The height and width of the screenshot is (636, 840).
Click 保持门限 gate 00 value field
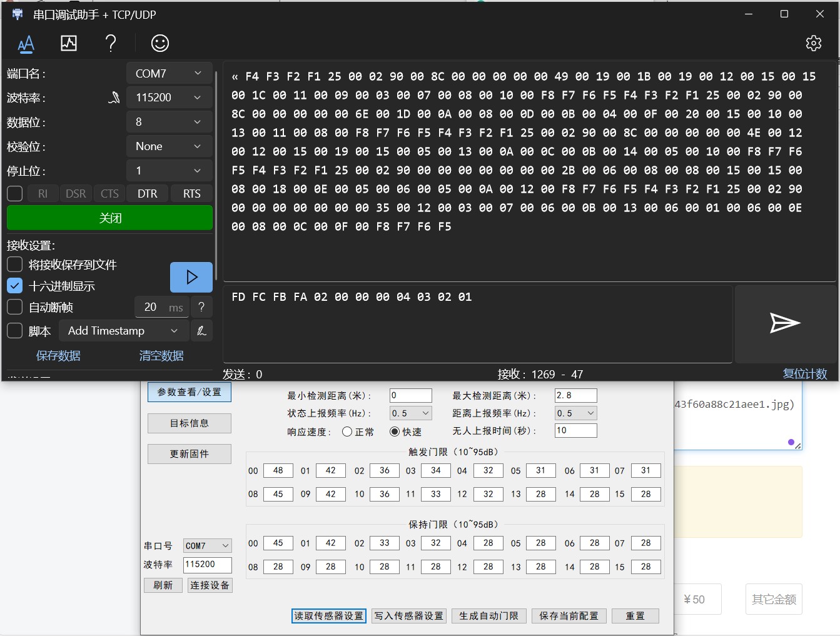coord(278,543)
